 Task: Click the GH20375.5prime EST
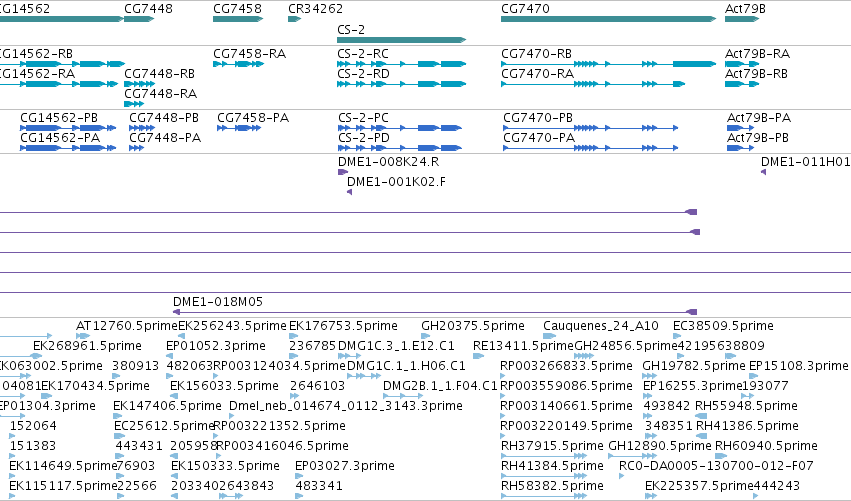click(426, 336)
